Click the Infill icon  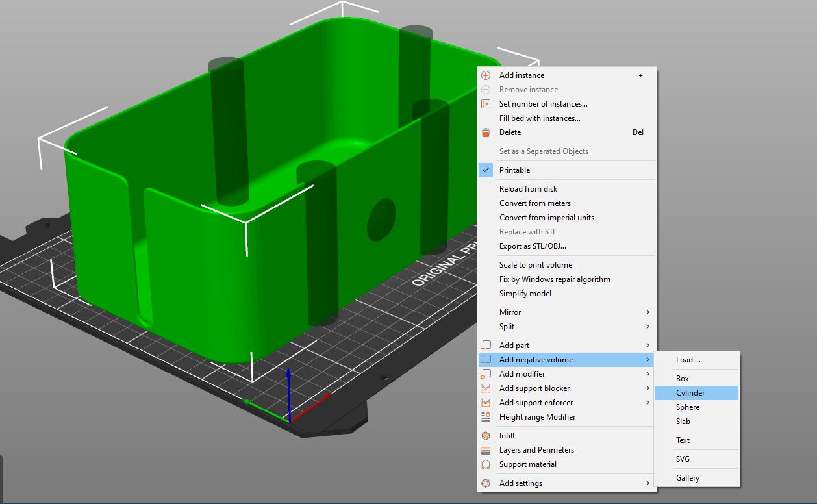486,436
